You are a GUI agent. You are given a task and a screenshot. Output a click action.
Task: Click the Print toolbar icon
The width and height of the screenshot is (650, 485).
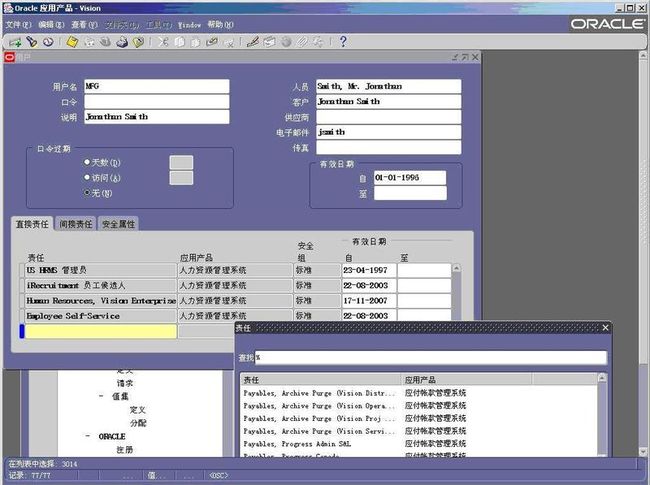pyautogui.click(x=122, y=42)
